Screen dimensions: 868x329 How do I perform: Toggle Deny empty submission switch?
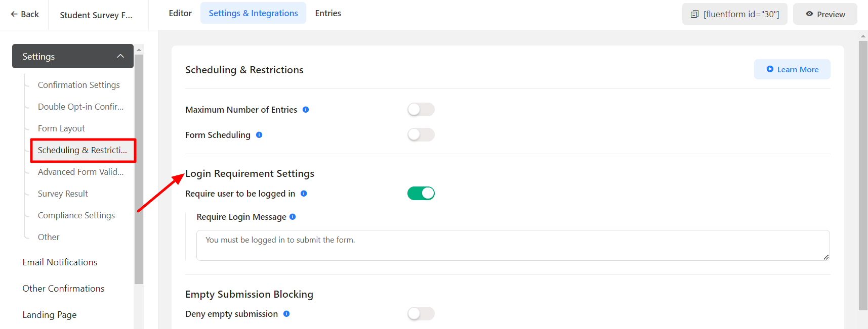coord(421,314)
